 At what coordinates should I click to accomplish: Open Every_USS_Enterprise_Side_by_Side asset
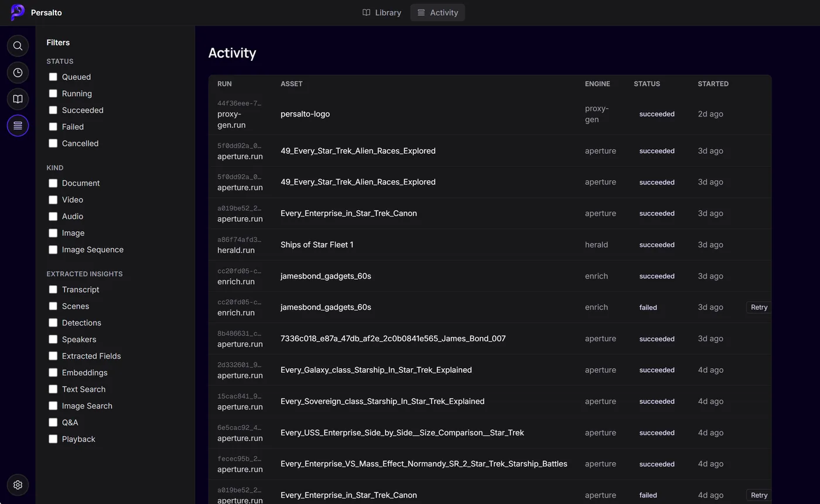[402, 433]
